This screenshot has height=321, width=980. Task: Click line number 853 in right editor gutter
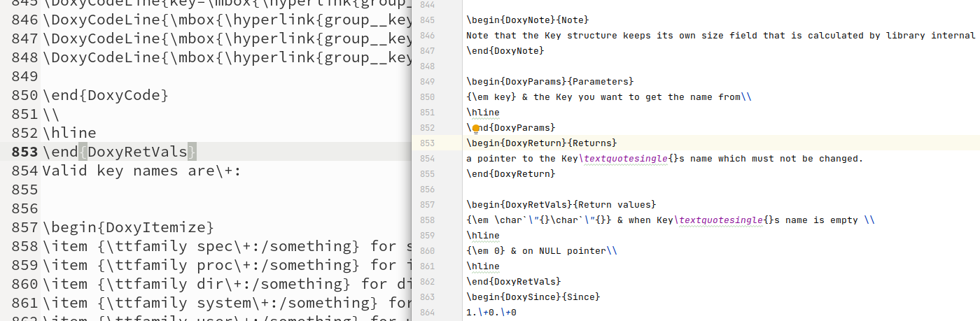(427, 143)
